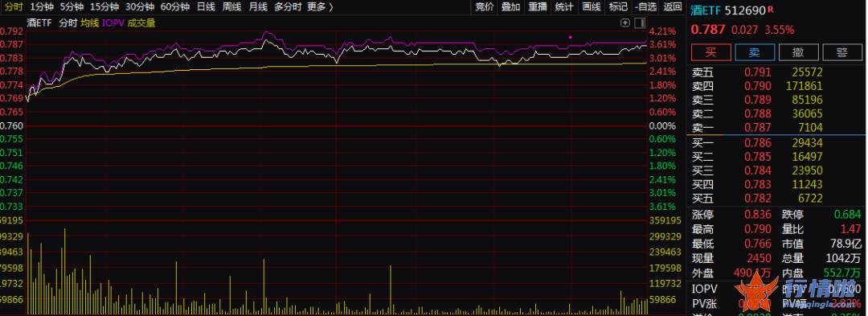
Task: Select the 卖一 price 0.787 row
Action: click(777, 127)
